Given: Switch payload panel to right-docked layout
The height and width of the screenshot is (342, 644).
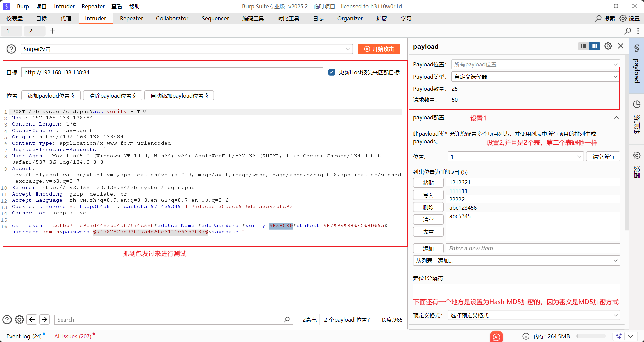Looking at the screenshot, I should (x=595, y=46).
